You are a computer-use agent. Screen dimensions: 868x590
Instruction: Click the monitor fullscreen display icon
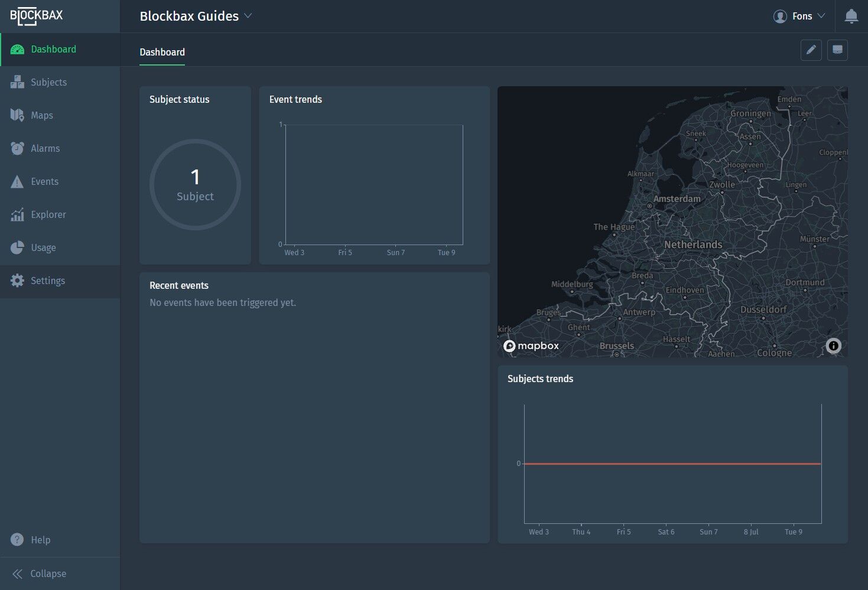tap(837, 50)
